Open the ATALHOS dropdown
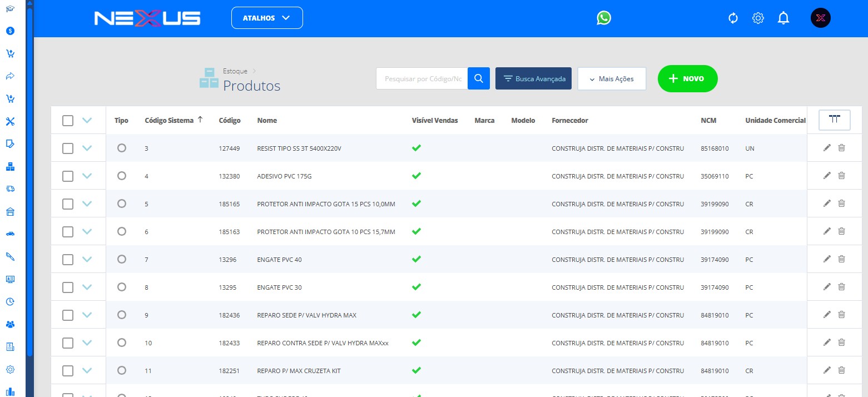The image size is (868, 397). pos(267,18)
